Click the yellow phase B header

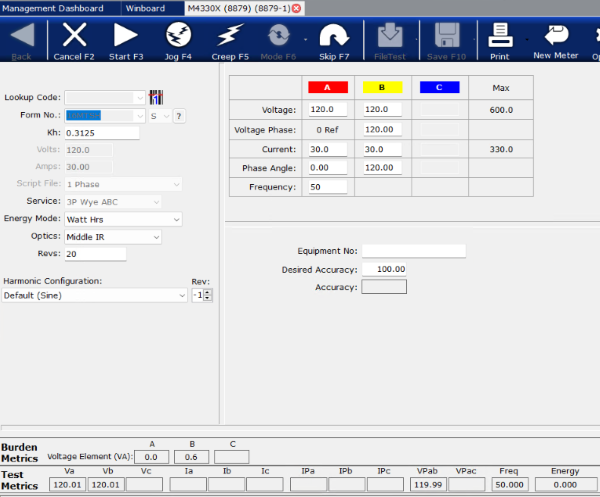pos(383,88)
